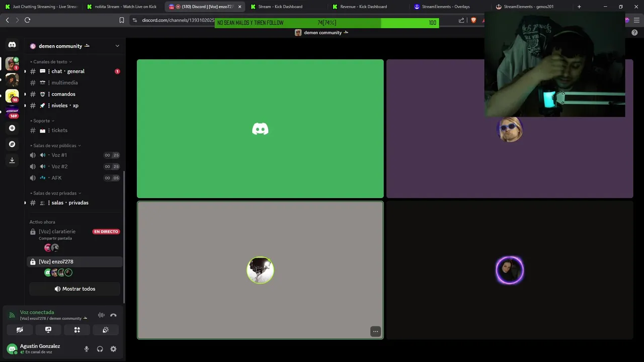This screenshot has height=362, width=644.
Task: Click the Agustin Gonzalez username text
Action: 40,346
